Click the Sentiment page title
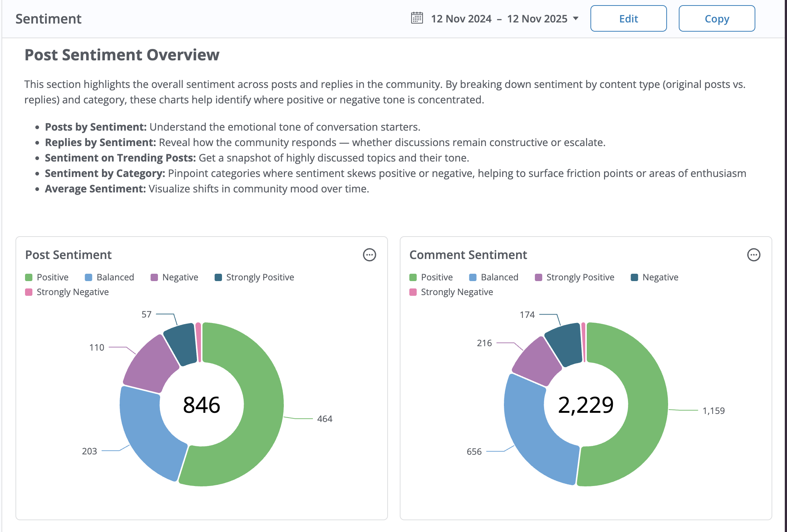Screen dimensions: 787x532 pyautogui.click(x=48, y=19)
